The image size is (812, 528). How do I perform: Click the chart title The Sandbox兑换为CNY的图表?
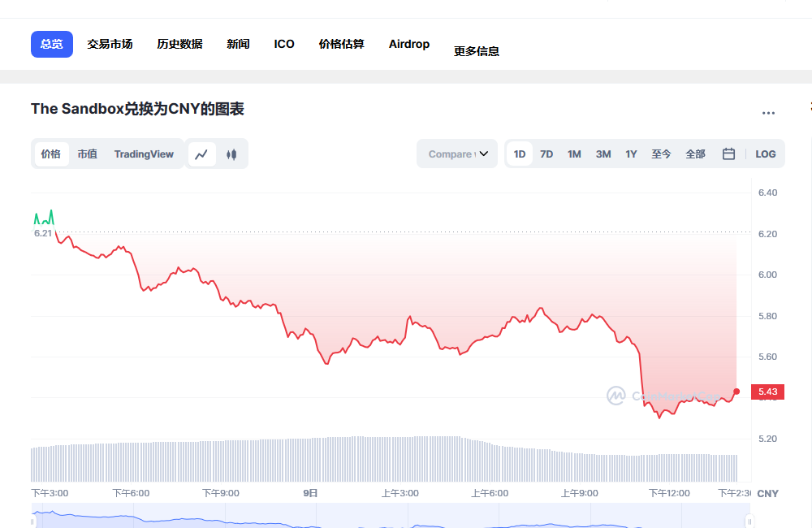(137, 109)
